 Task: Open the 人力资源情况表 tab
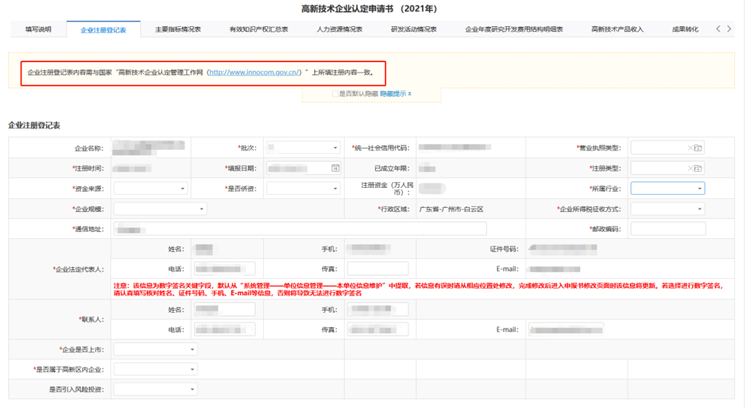pyautogui.click(x=339, y=30)
